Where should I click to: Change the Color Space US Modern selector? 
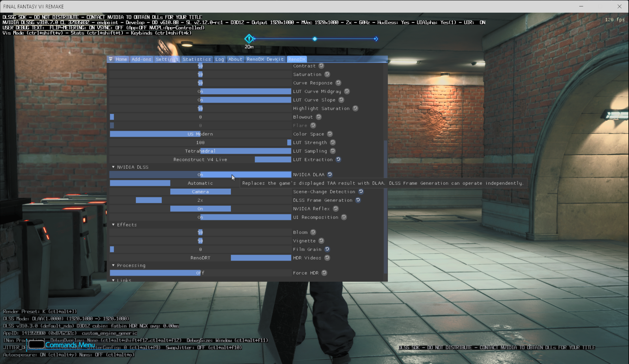coord(201,134)
